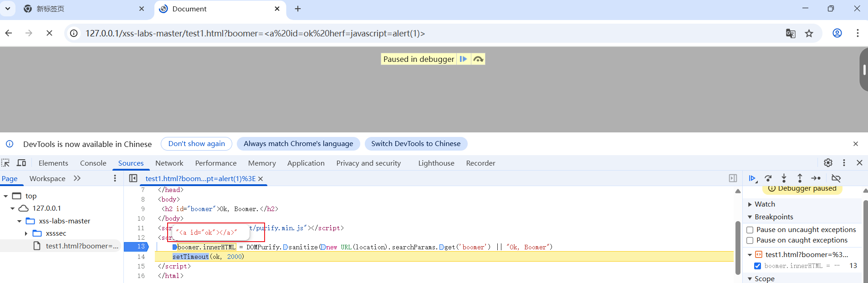Collapse the top frame tree node
The image size is (868, 283).
pos(5,196)
